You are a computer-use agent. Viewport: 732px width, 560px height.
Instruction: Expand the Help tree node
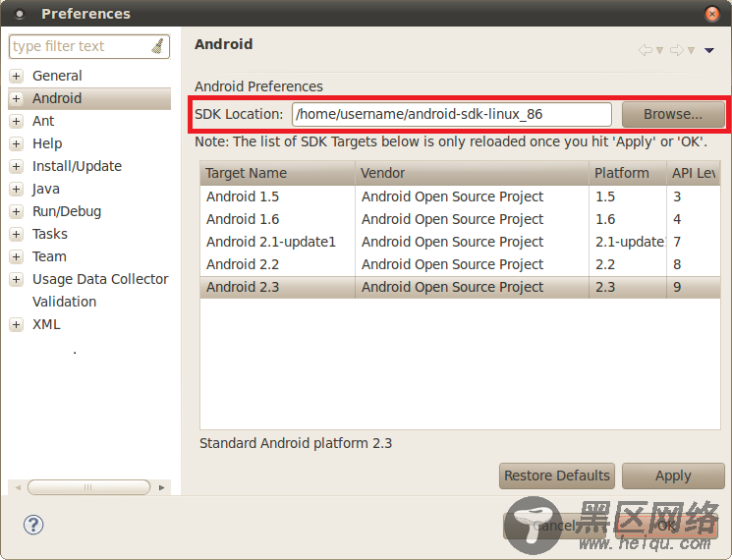17,143
